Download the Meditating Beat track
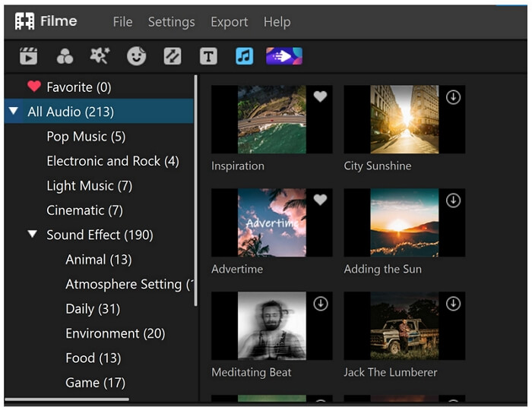532x410 pixels. (x=320, y=304)
